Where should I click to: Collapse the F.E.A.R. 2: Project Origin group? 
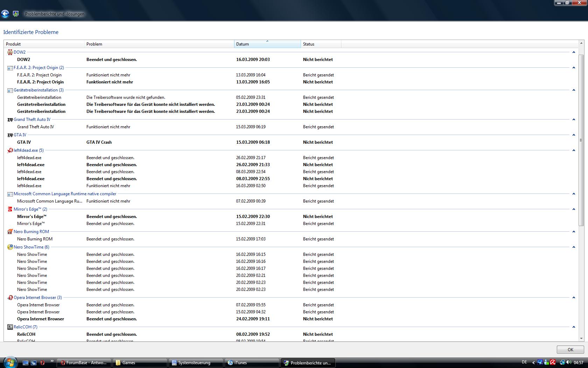(x=574, y=68)
